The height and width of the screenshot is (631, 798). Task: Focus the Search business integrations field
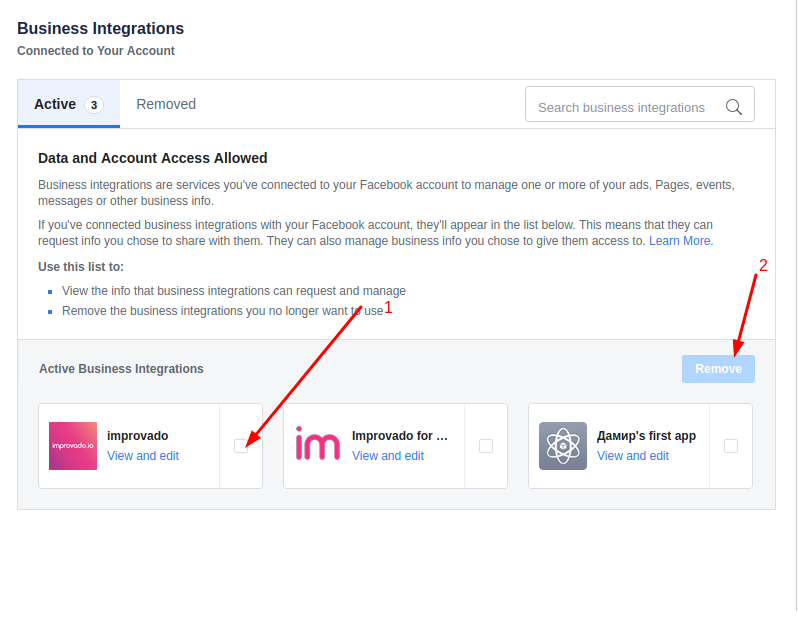[x=640, y=104]
